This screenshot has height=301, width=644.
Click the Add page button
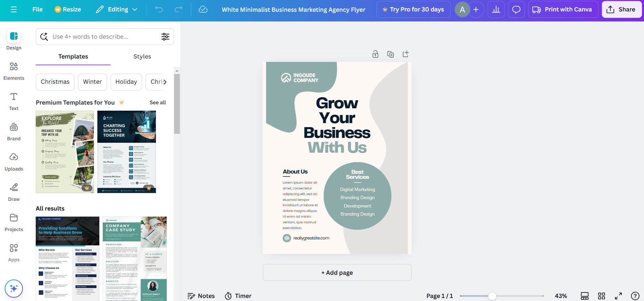pyautogui.click(x=337, y=272)
